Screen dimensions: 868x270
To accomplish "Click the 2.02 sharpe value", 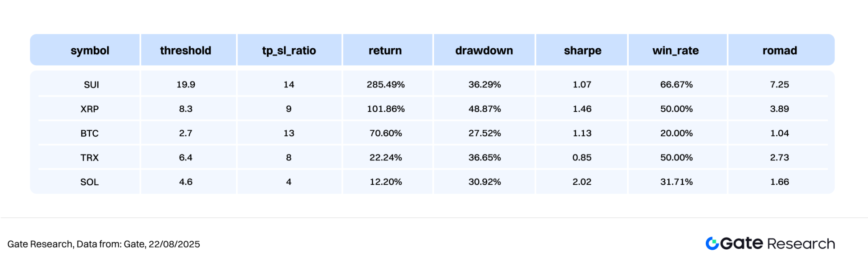I will tap(582, 182).
